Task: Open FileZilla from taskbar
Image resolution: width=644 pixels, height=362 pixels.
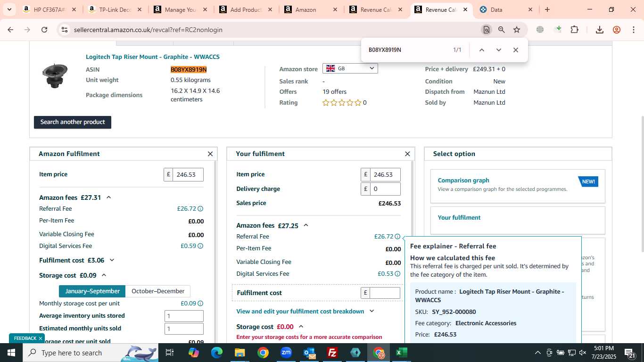Action: (332, 353)
